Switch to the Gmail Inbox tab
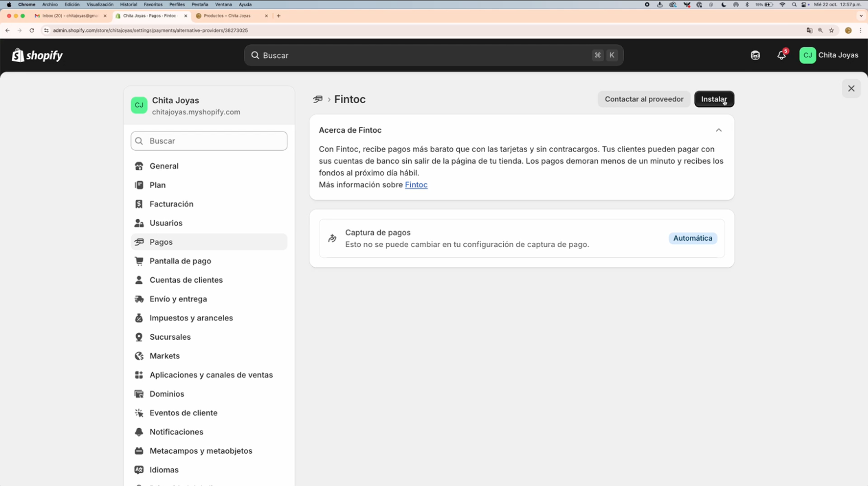868x486 pixels. 70,16
